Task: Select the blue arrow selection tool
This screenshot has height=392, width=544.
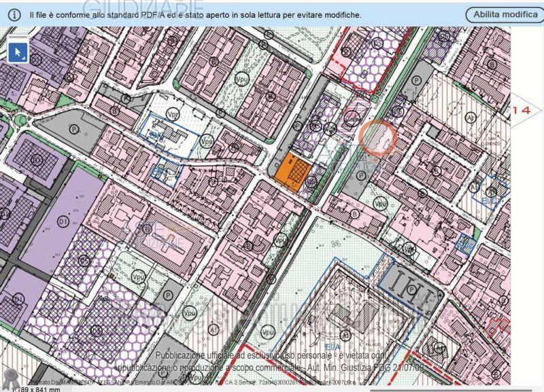Action: [x=18, y=52]
